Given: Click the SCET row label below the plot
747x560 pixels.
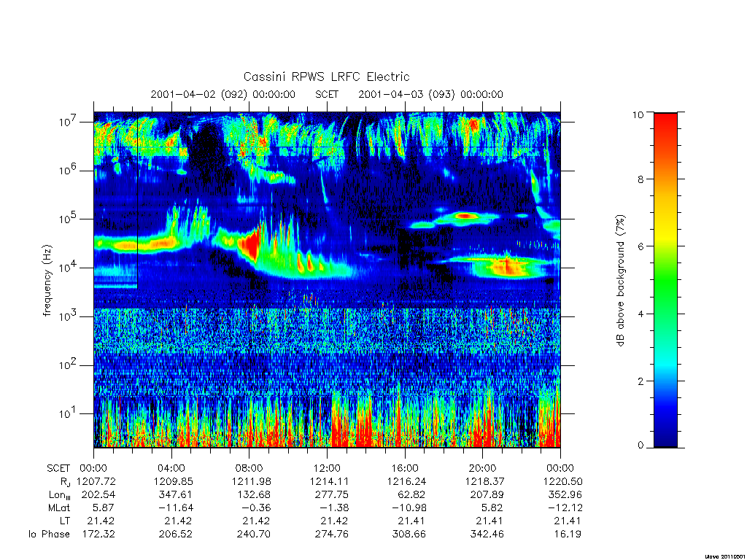Looking at the screenshot, I should point(58,469).
